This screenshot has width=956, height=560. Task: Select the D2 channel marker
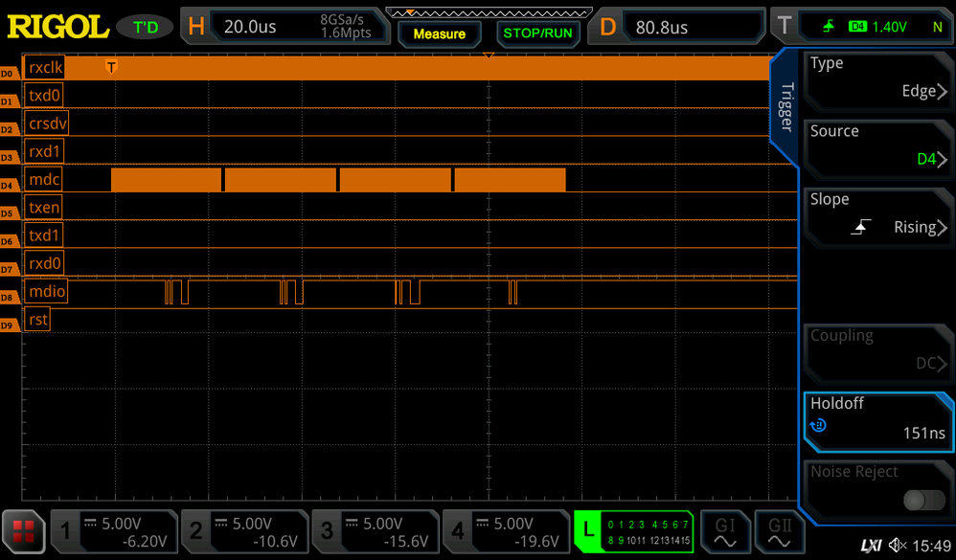9,130
